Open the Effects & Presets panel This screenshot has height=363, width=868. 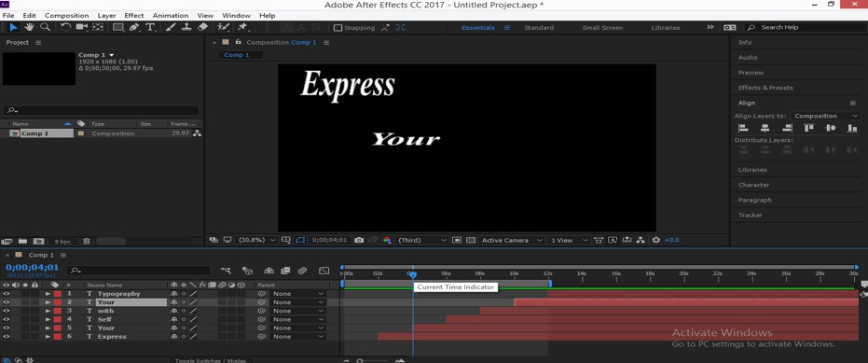click(x=765, y=88)
